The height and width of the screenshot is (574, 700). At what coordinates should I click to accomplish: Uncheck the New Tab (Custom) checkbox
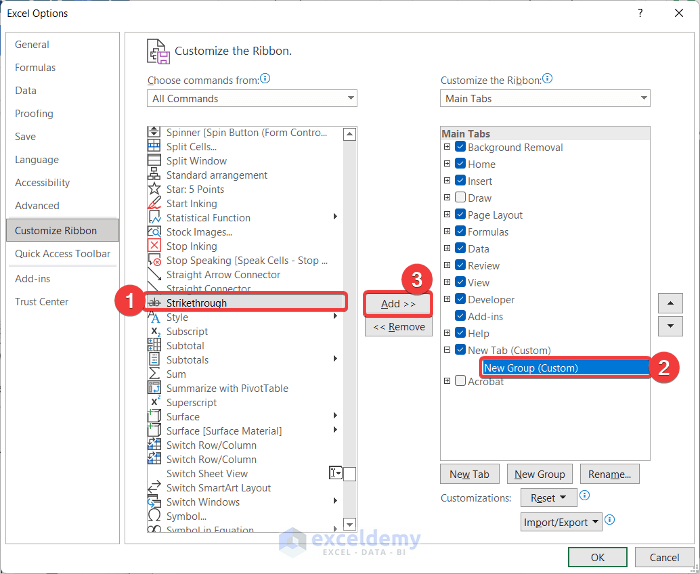point(460,349)
